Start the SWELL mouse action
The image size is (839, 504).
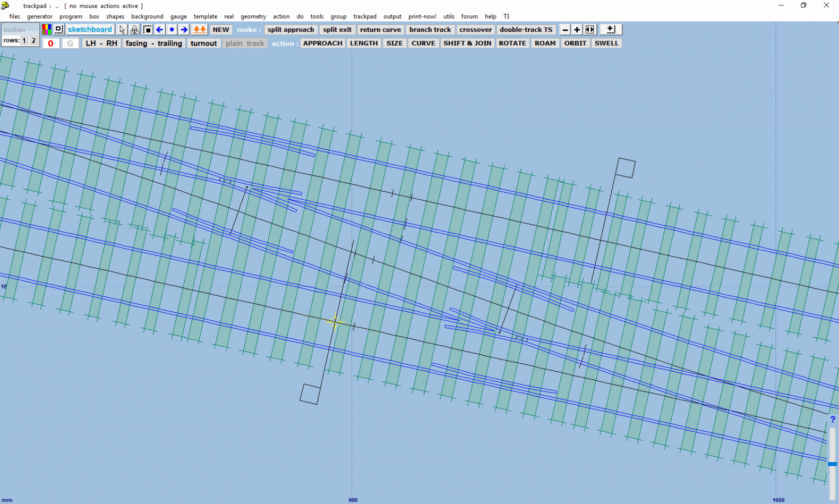pos(606,44)
